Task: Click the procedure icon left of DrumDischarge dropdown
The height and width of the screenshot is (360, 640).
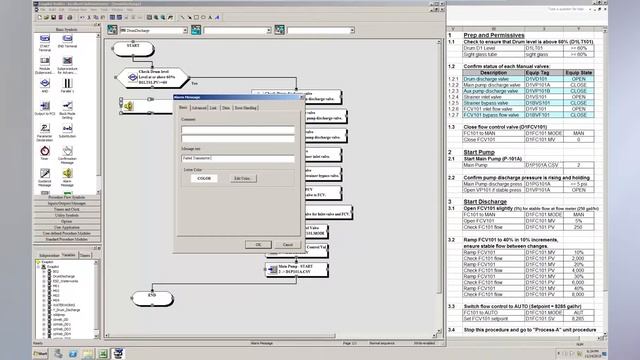Action: point(112,30)
